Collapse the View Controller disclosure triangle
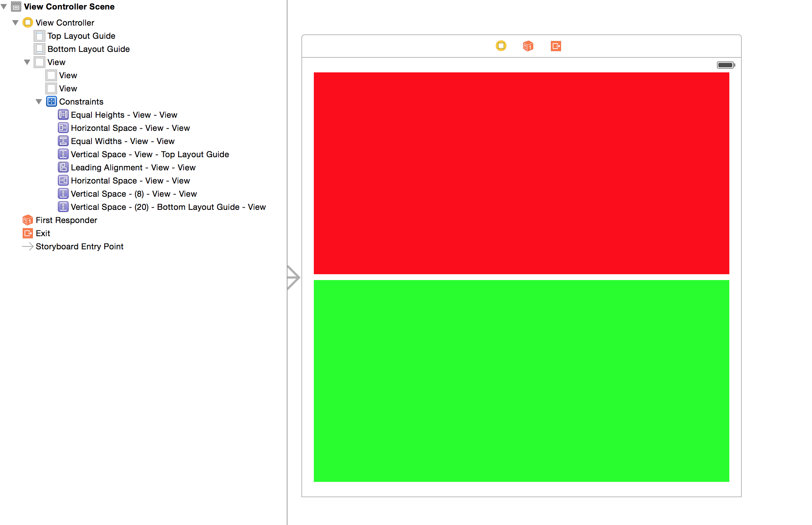This screenshot has height=525, width=812. coord(15,23)
